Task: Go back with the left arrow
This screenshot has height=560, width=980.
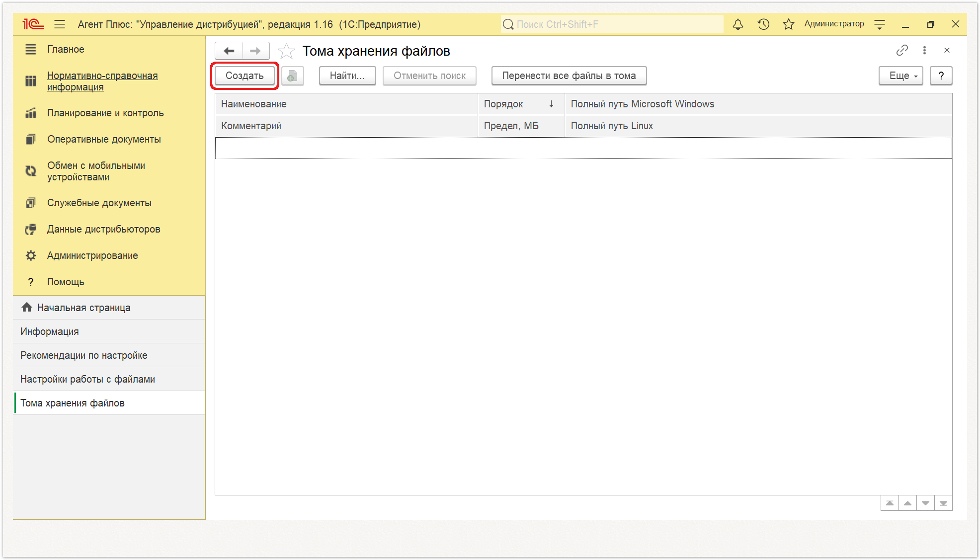Action: point(229,51)
